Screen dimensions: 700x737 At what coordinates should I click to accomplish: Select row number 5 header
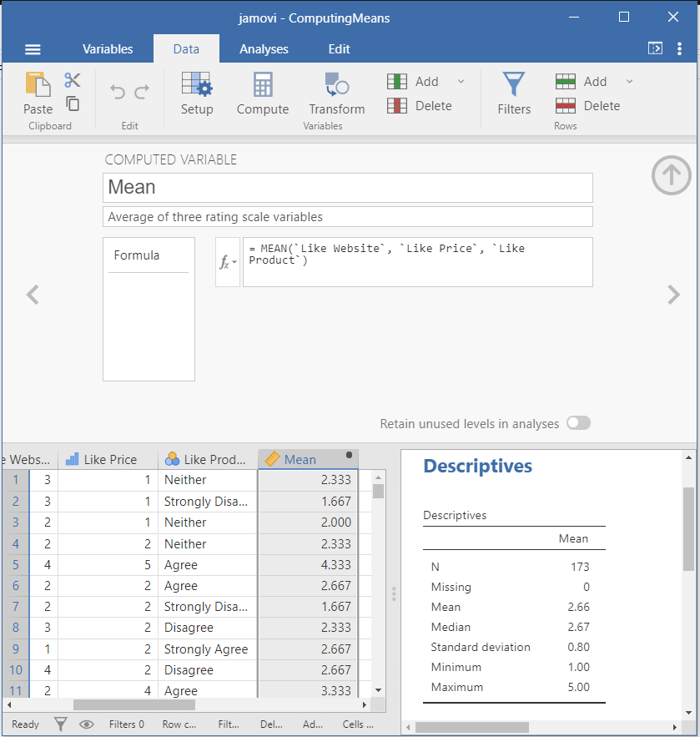(16, 564)
